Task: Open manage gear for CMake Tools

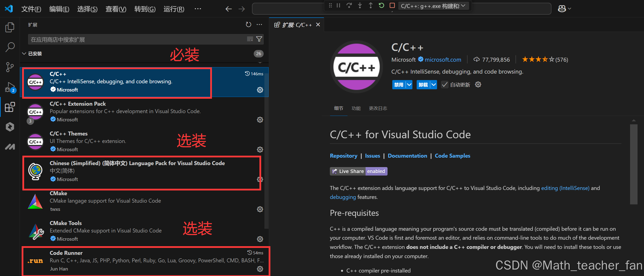Action: (x=260, y=239)
